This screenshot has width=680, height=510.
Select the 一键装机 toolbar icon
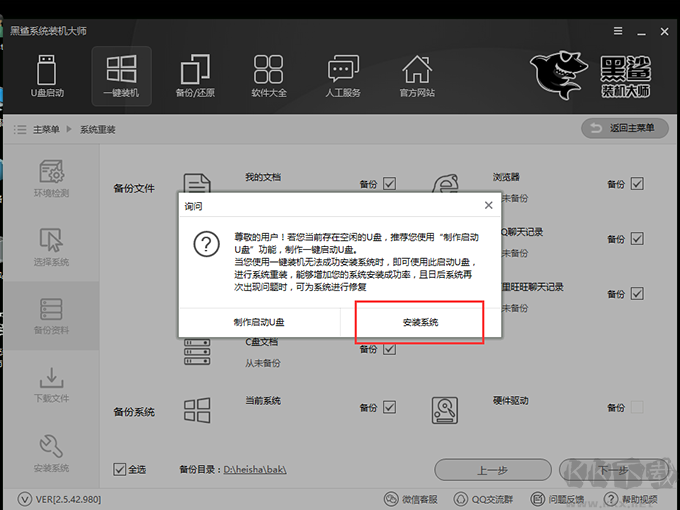[121, 76]
